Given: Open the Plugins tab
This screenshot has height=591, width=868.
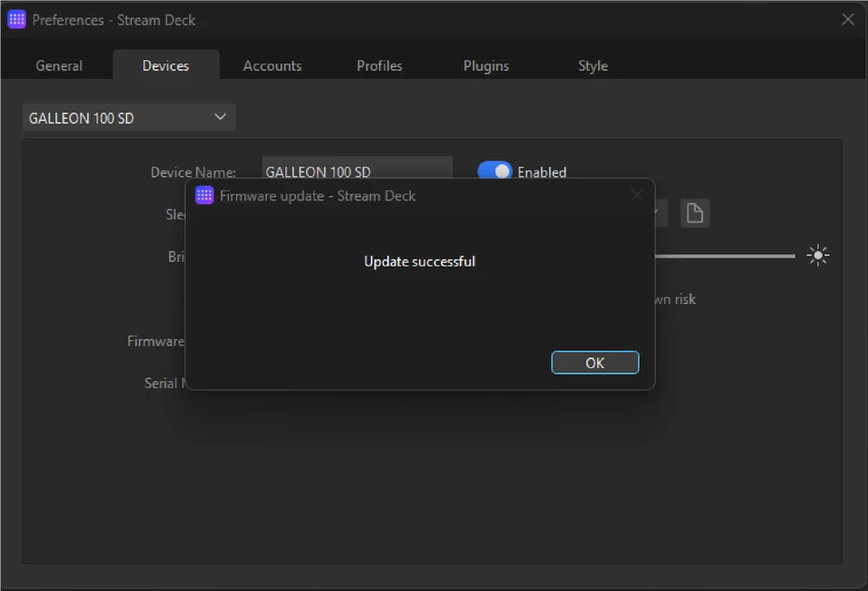Looking at the screenshot, I should point(485,65).
